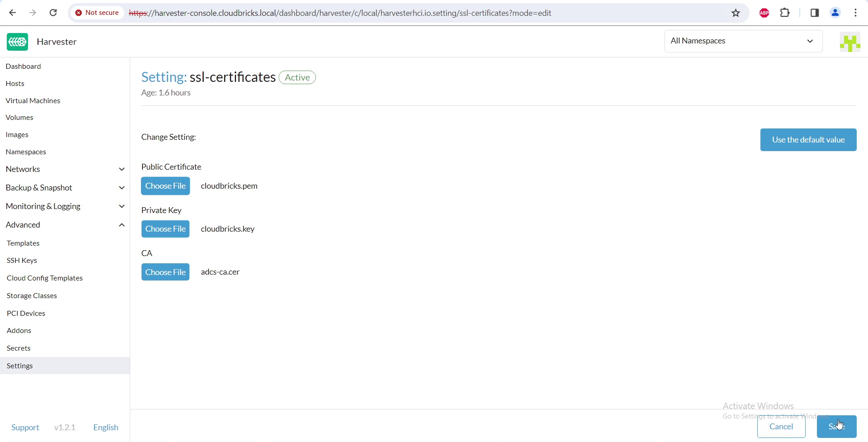Image resolution: width=868 pixels, height=442 pixels.
Task: Expand the Backup & Snapshot chevron
Action: pyautogui.click(x=122, y=188)
